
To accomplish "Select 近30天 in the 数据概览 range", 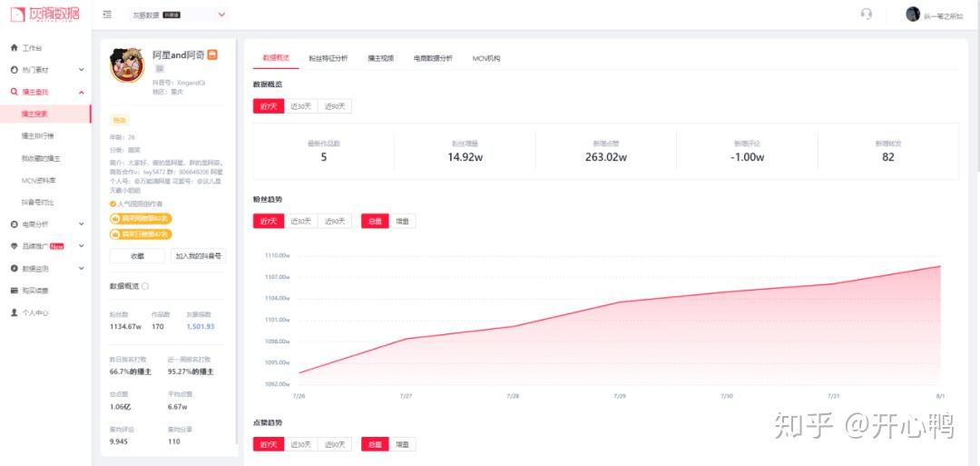I will [x=300, y=106].
